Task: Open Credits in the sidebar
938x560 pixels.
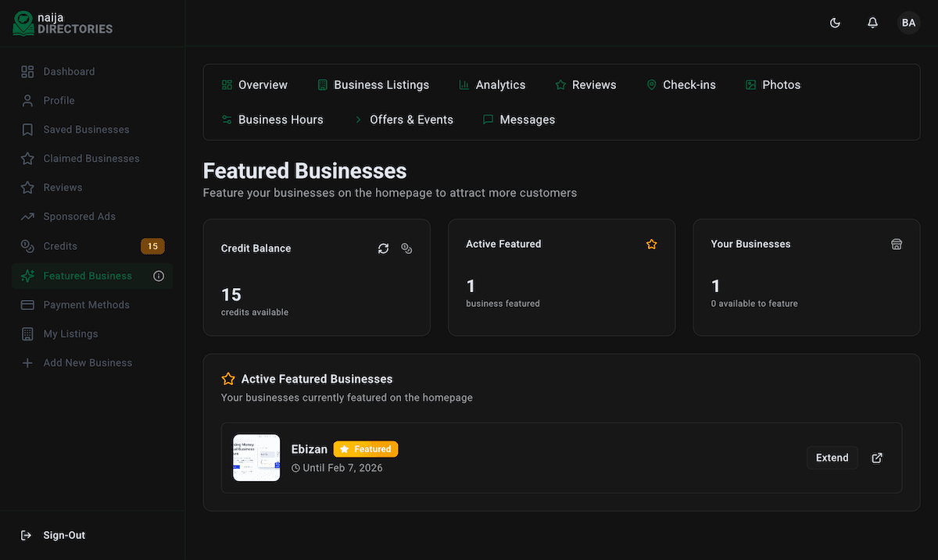Action: (60, 246)
